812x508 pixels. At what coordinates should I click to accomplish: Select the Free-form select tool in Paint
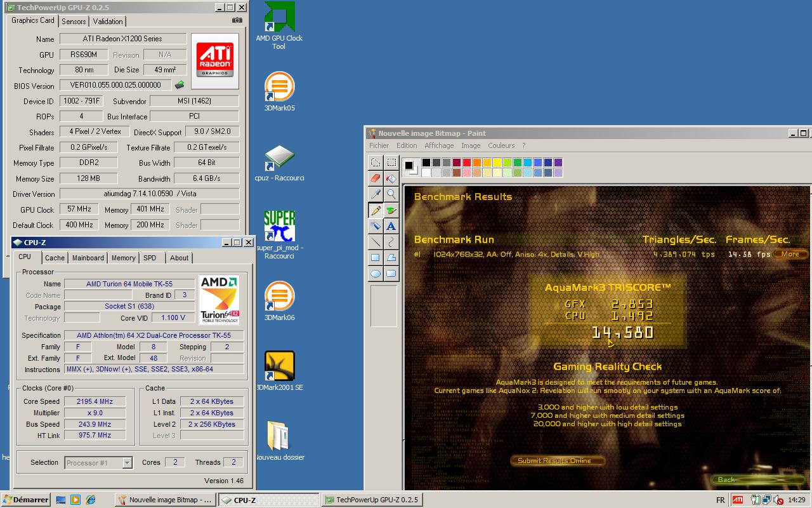click(x=376, y=163)
